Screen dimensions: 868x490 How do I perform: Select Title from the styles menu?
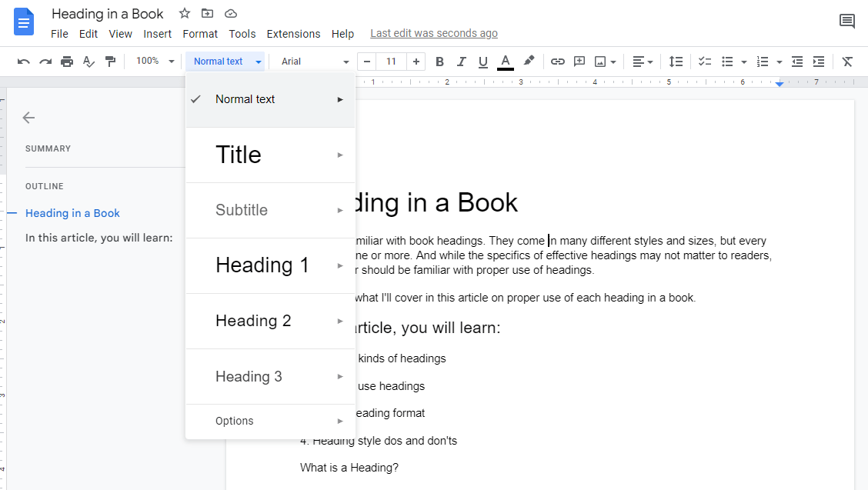[239, 155]
